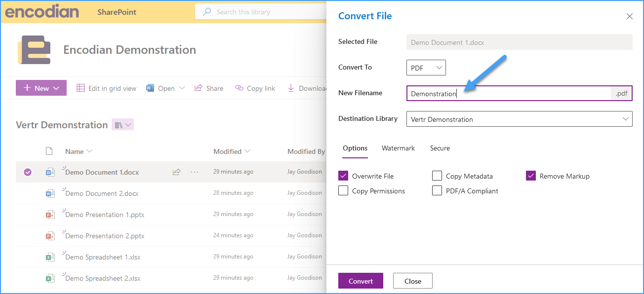Expand the New button dropdown
This screenshot has width=644, height=294.
pos(56,88)
